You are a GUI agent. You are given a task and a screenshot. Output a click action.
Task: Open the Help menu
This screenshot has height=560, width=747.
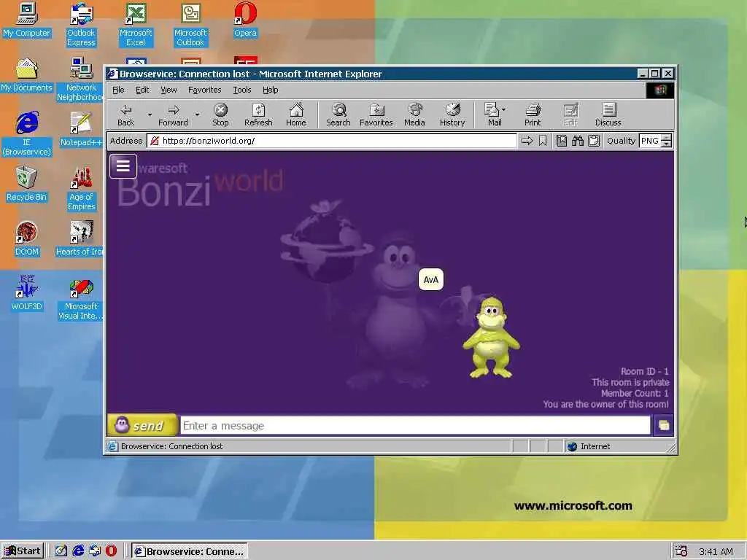270,90
